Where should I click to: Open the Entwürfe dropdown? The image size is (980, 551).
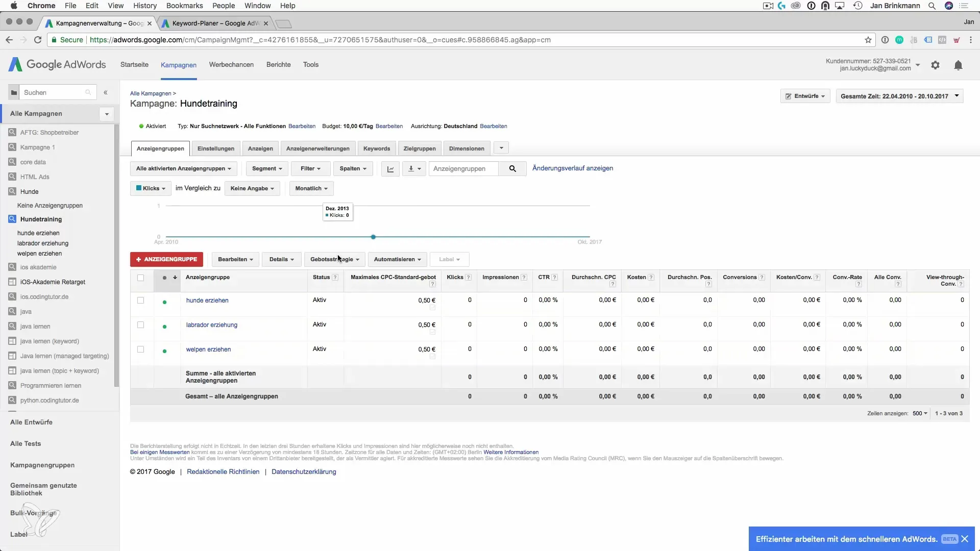point(805,96)
